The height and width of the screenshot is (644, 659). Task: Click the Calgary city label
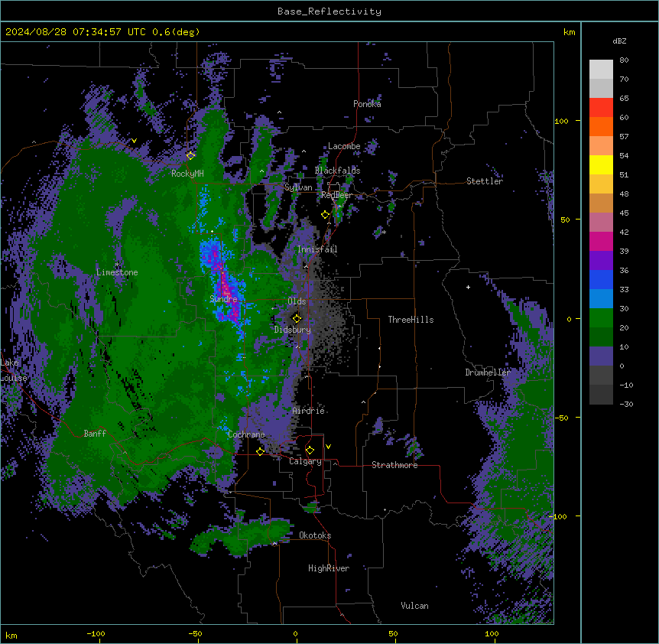tap(305, 461)
